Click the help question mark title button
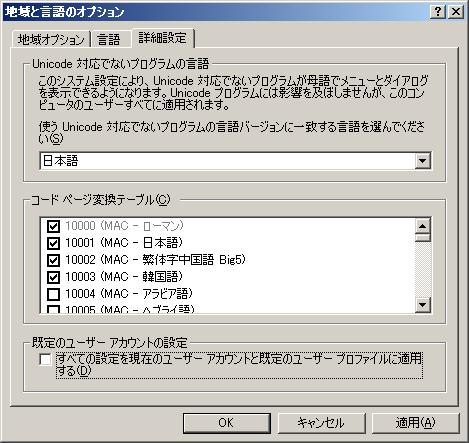The image size is (469, 443). point(438,12)
